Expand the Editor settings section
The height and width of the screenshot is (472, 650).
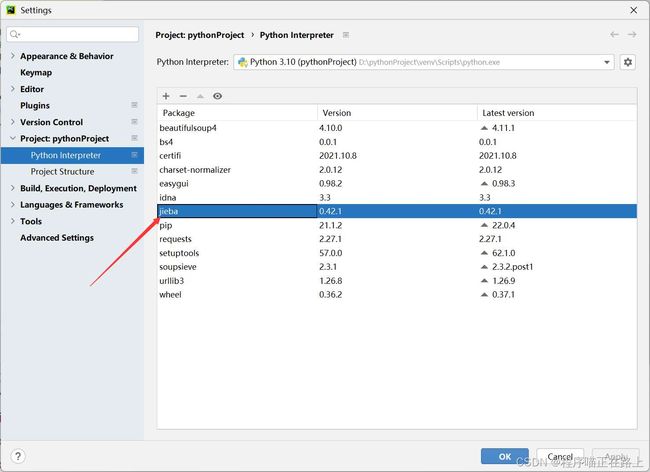12,89
